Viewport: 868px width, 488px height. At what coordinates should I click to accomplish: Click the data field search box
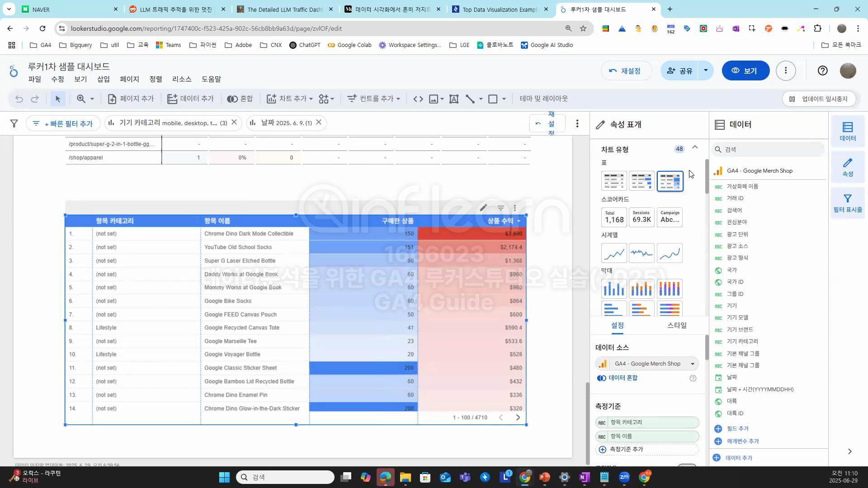pyautogui.click(x=769, y=149)
